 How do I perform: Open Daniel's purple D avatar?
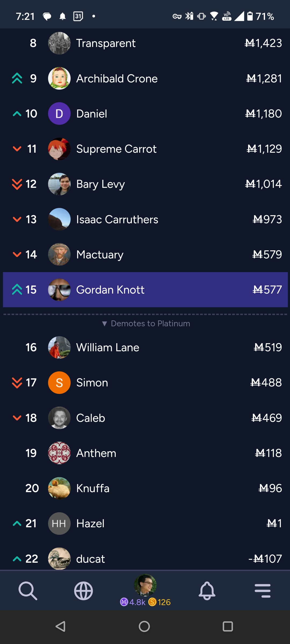point(59,114)
